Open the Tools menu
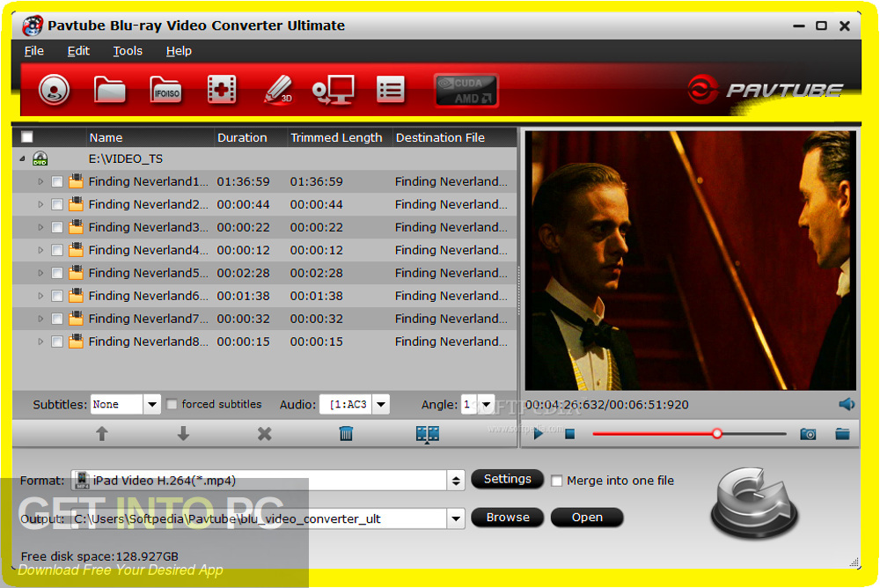880x588 pixels. tap(128, 51)
